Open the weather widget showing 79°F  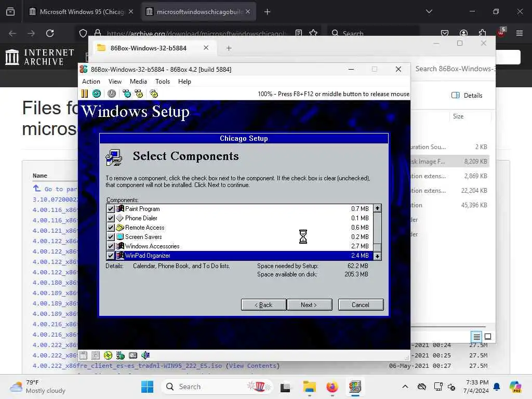[x=37, y=387]
